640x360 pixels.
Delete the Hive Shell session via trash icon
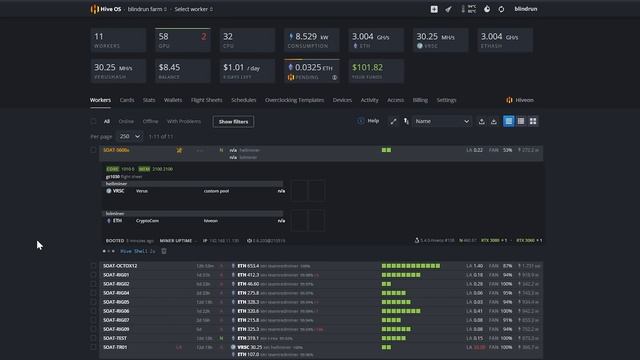(164, 251)
